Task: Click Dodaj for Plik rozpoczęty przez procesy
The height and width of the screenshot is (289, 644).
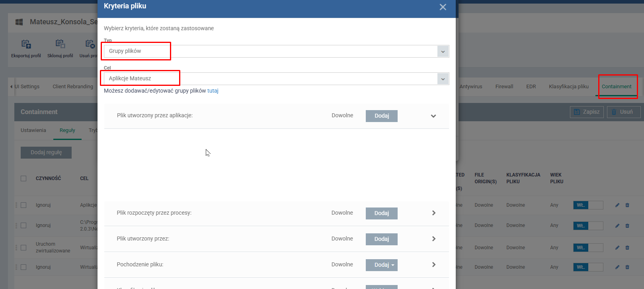Action: (x=382, y=213)
